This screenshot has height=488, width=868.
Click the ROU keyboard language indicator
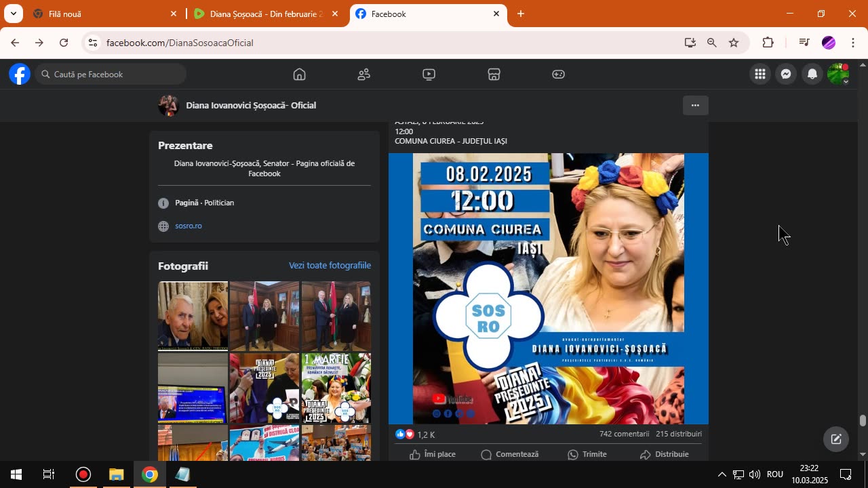click(775, 474)
